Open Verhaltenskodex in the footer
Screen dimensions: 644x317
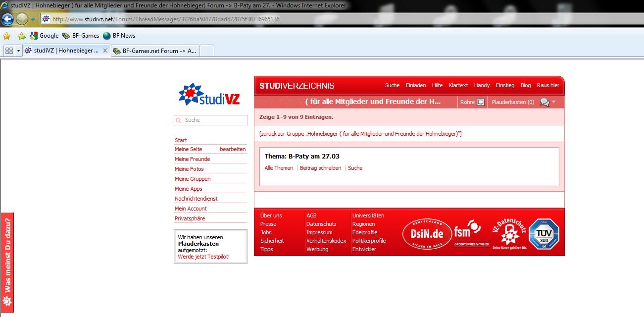326,241
